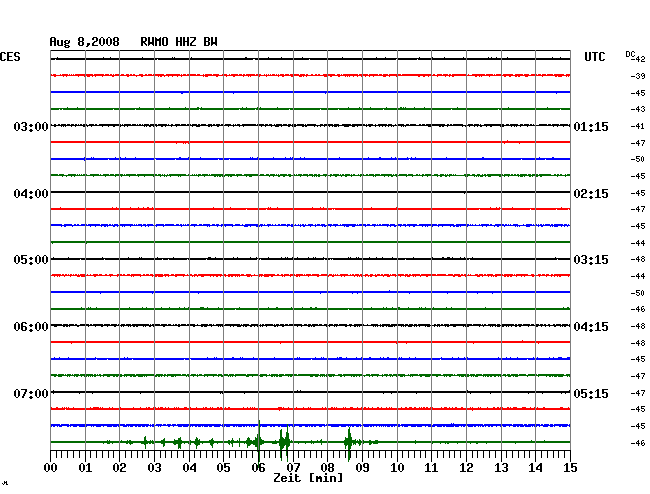This screenshot has height=494, width=650.
Task: Click the "01:15" UTC time label
Action: (x=591, y=127)
